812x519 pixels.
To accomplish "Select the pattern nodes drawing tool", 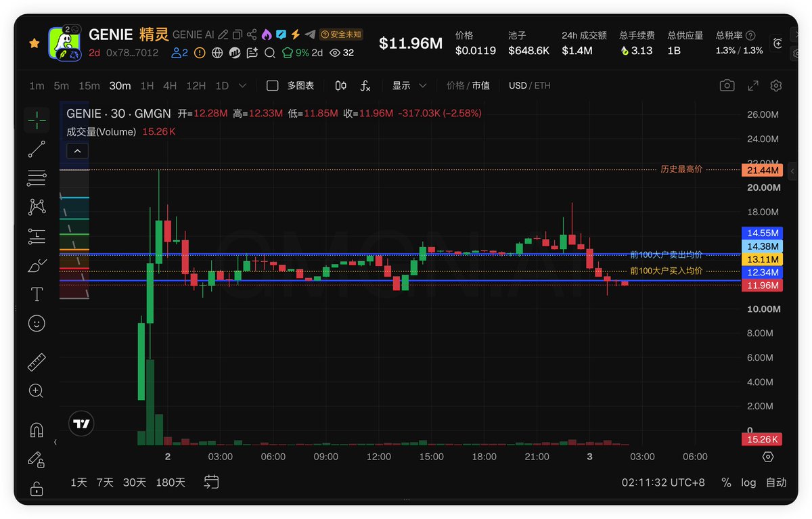I will (x=37, y=207).
